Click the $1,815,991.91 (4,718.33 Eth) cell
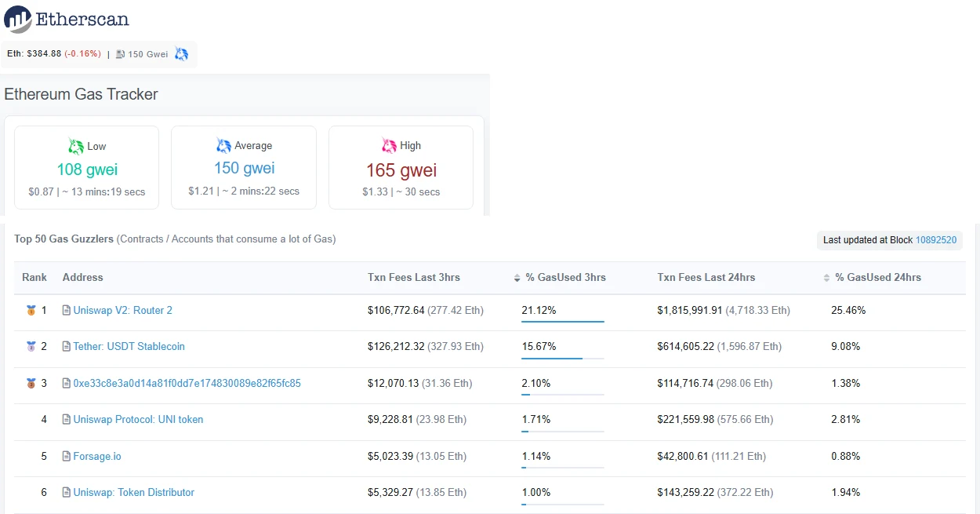The height and width of the screenshot is (514, 980). pos(724,311)
